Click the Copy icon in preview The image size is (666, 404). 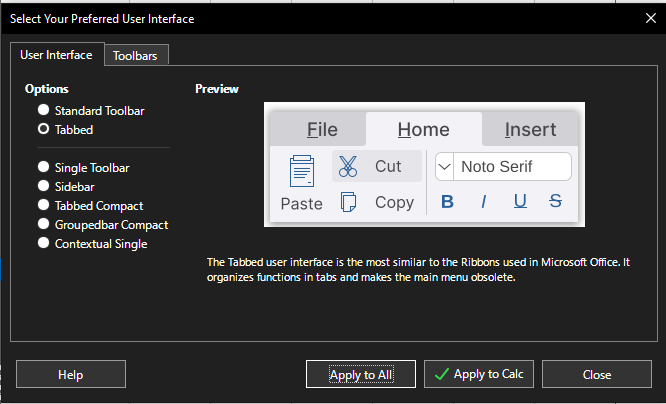pos(348,202)
